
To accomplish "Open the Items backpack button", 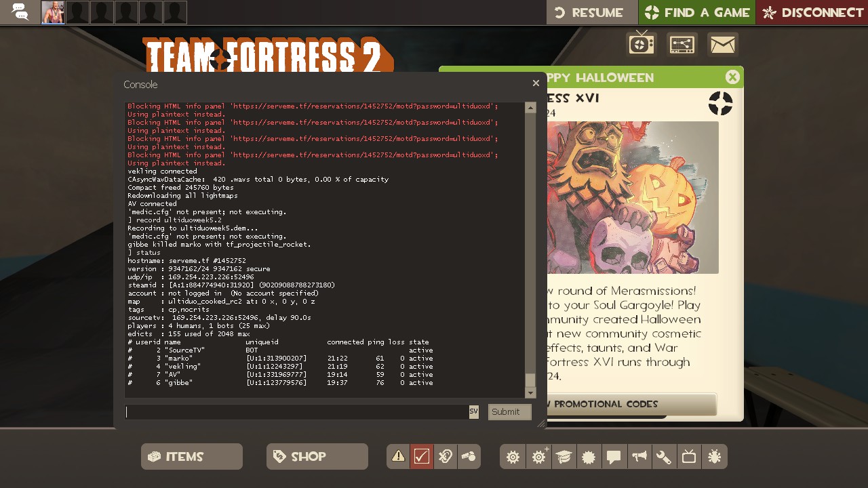I will click(192, 457).
